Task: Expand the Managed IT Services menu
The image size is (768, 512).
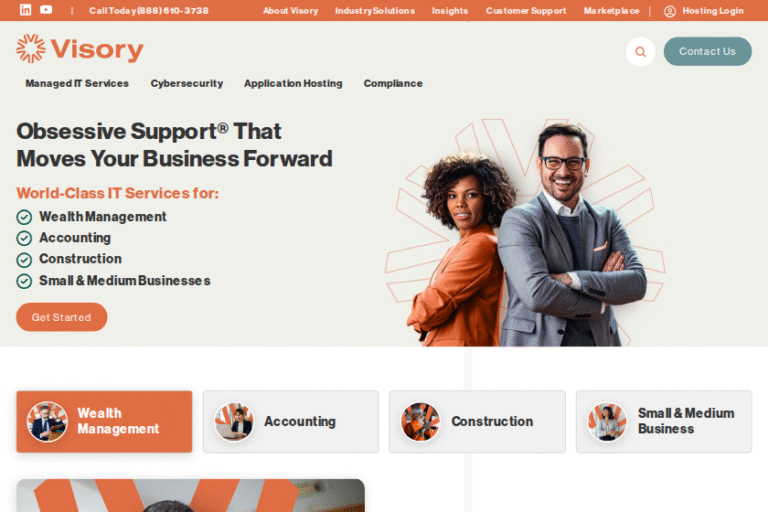Action: [77, 83]
